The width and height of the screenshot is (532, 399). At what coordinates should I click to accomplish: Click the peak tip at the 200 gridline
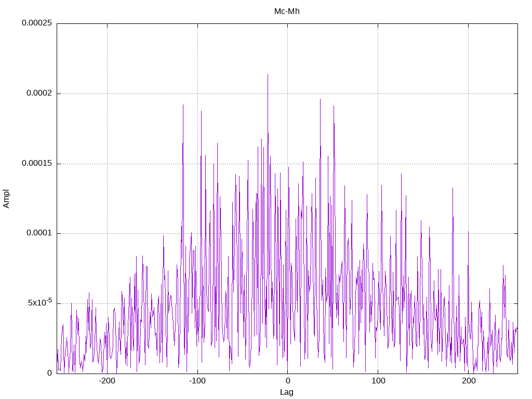point(468,232)
